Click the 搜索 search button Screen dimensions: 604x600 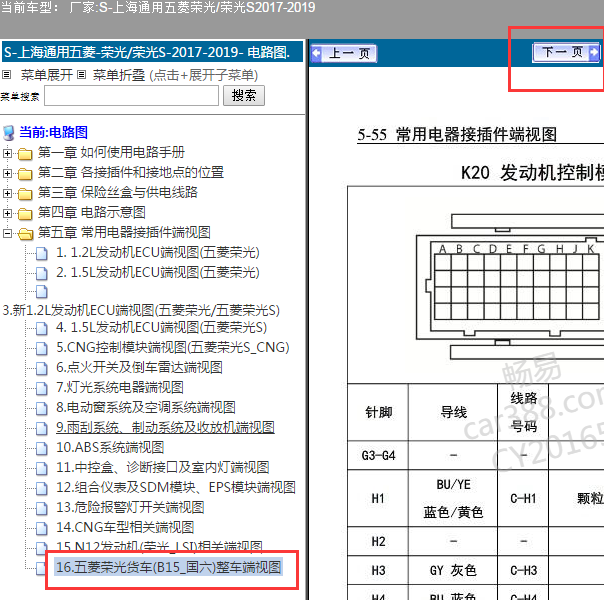pos(244,96)
